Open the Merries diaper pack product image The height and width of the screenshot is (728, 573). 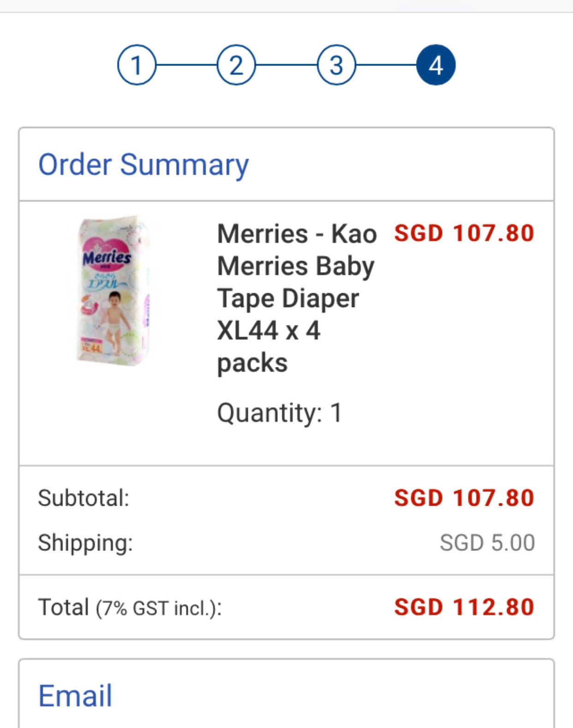[113, 290]
